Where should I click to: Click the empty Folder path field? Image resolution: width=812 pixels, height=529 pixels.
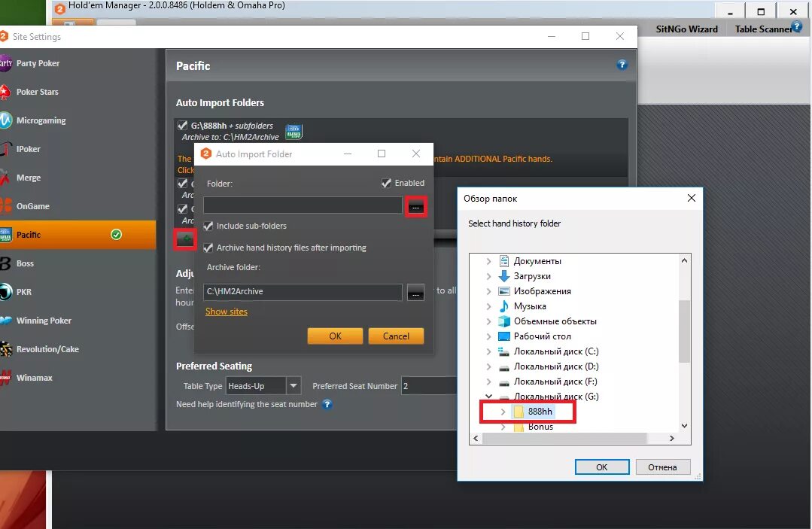[303, 205]
